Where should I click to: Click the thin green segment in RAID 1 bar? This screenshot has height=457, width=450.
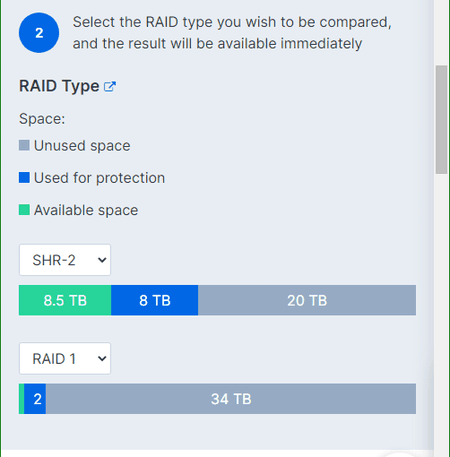tap(22, 399)
